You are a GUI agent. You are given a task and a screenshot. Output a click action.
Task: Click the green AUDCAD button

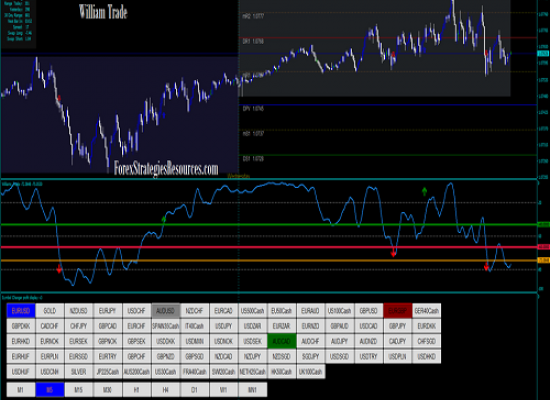[x=282, y=341]
